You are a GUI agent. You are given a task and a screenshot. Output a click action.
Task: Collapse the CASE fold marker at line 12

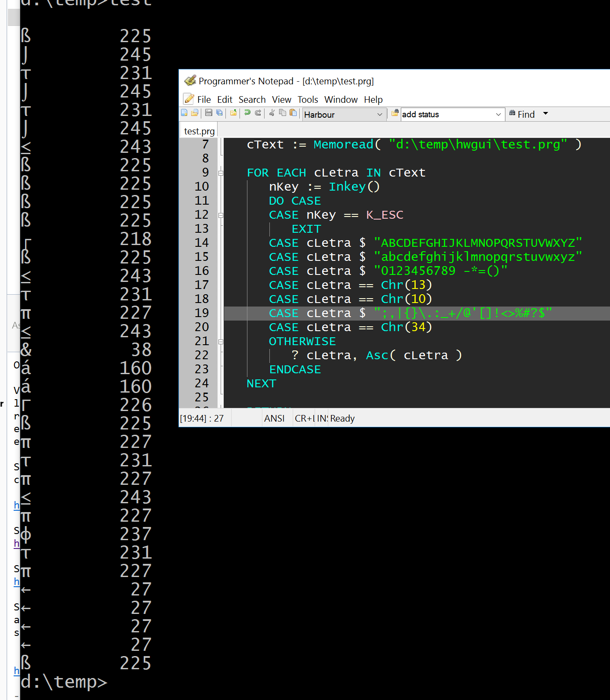click(x=221, y=215)
